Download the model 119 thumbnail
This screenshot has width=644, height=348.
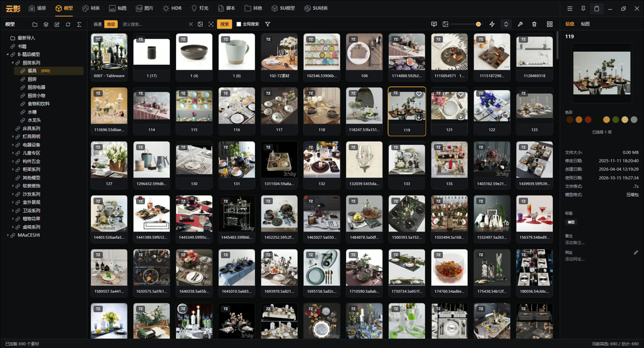click(x=419, y=117)
